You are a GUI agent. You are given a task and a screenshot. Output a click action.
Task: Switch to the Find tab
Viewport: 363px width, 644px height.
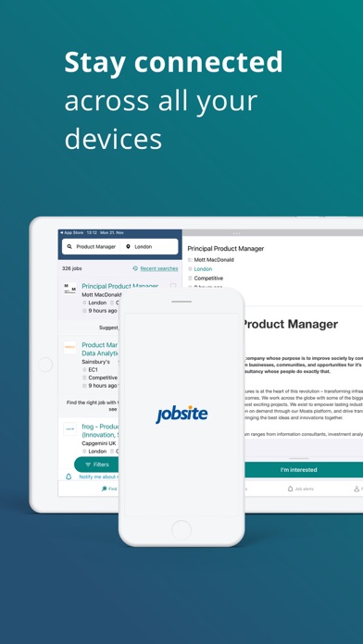[x=109, y=489]
